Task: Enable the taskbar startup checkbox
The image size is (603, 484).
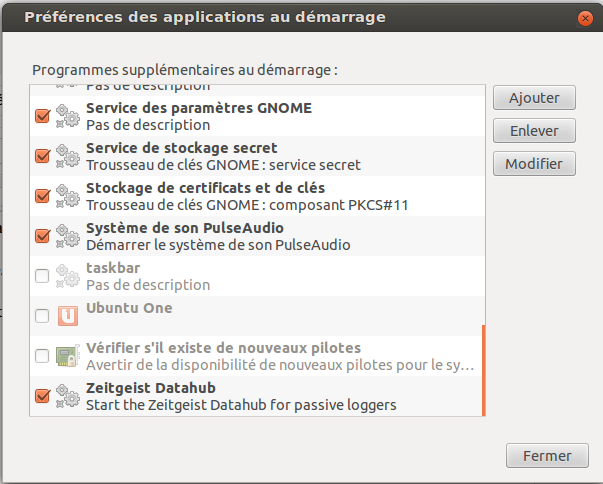Action: click(42, 276)
